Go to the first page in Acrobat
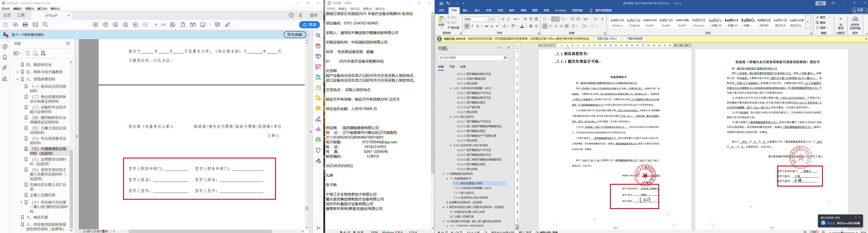The height and width of the screenshot is (233, 868). click(96, 25)
